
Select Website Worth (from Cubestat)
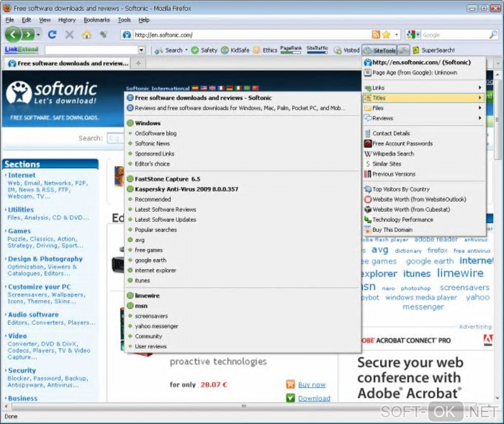[423, 209]
